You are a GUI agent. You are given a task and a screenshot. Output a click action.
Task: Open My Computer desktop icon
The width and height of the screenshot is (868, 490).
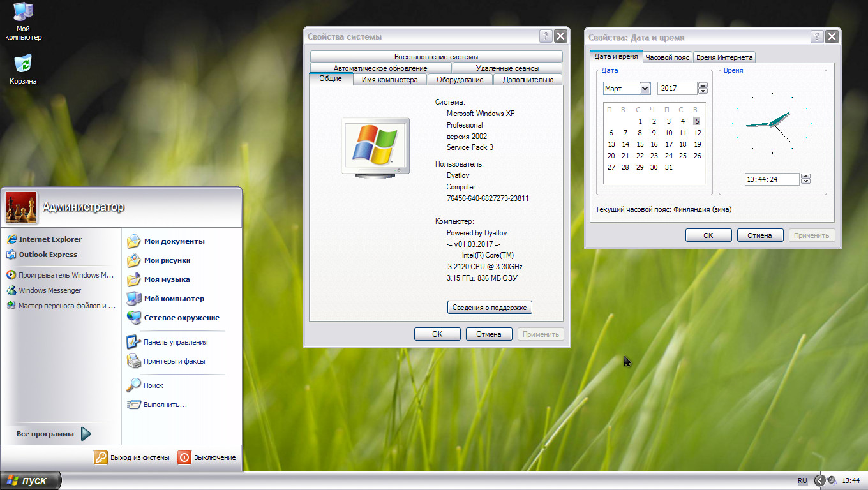pos(24,13)
